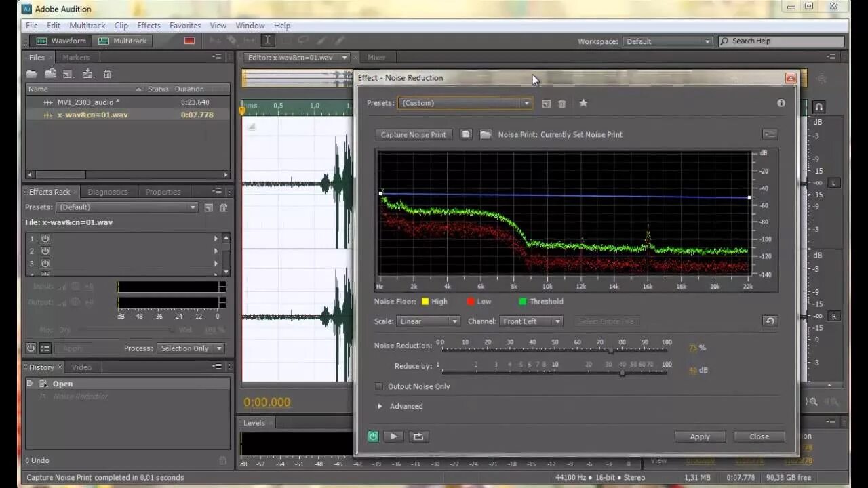
Task: Switch to Markers tab
Action: point(76,58)
